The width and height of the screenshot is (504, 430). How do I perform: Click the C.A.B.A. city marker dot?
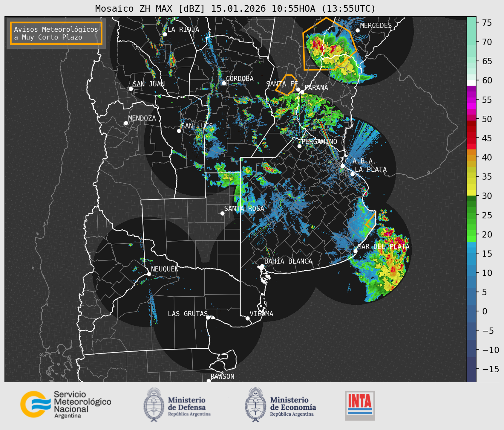coord(343,166)
